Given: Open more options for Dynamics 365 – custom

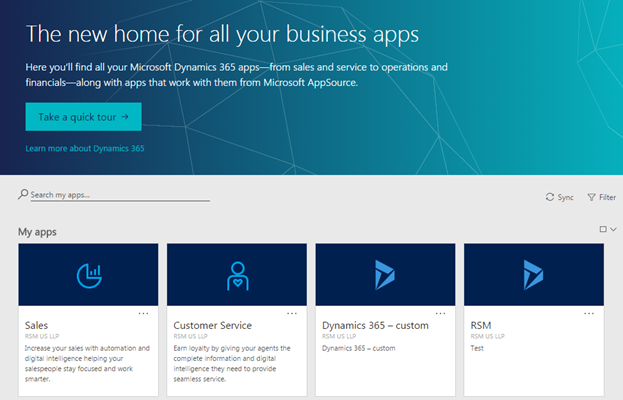Looking at the screenshot, I should [x=441, y=313].
